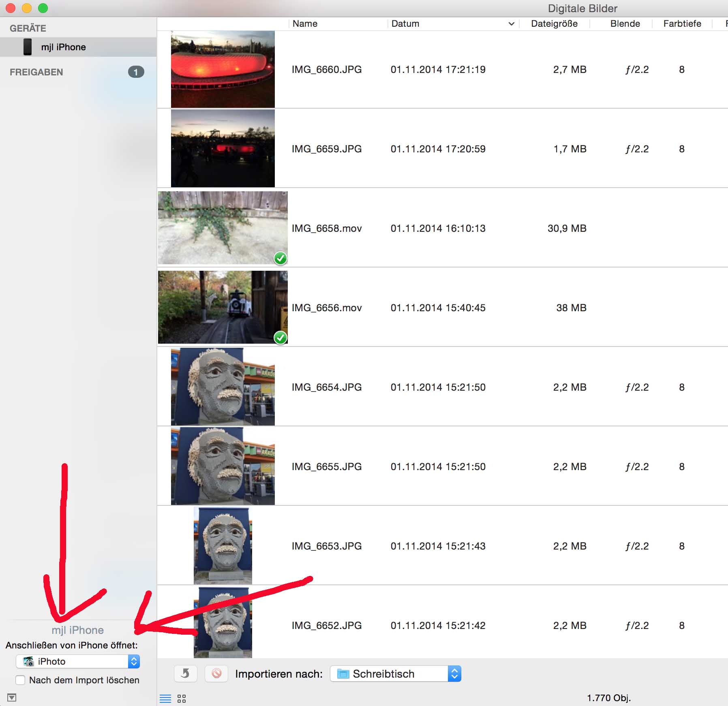Switch to list view icon
728x706 pixels.
[165, 698]
